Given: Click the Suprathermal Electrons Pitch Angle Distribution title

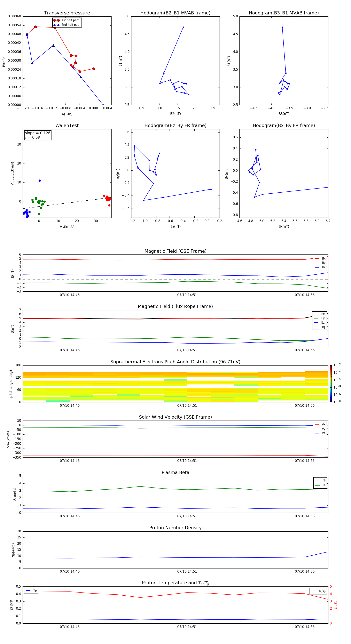Looking at the screenshot, I should tap(175, 362).
